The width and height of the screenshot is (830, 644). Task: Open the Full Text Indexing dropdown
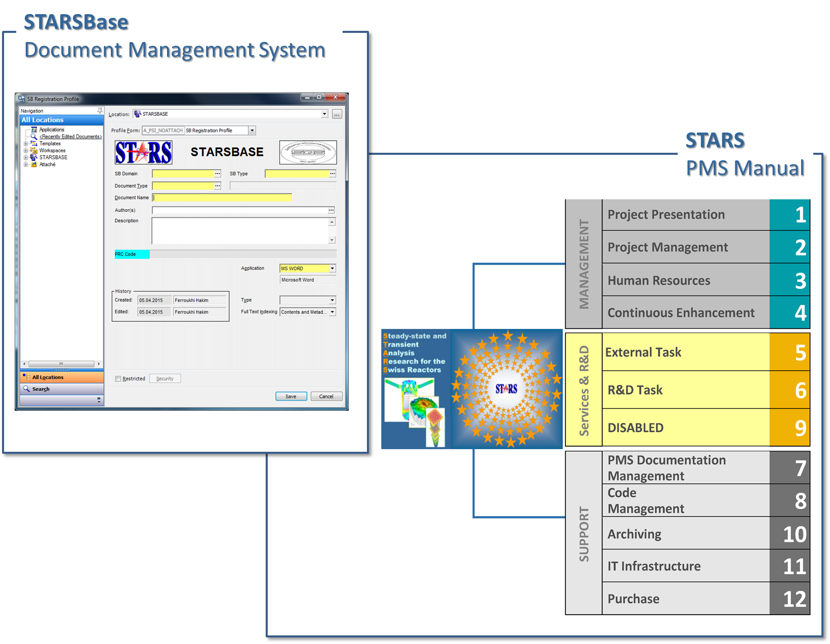tap(333, 312)
